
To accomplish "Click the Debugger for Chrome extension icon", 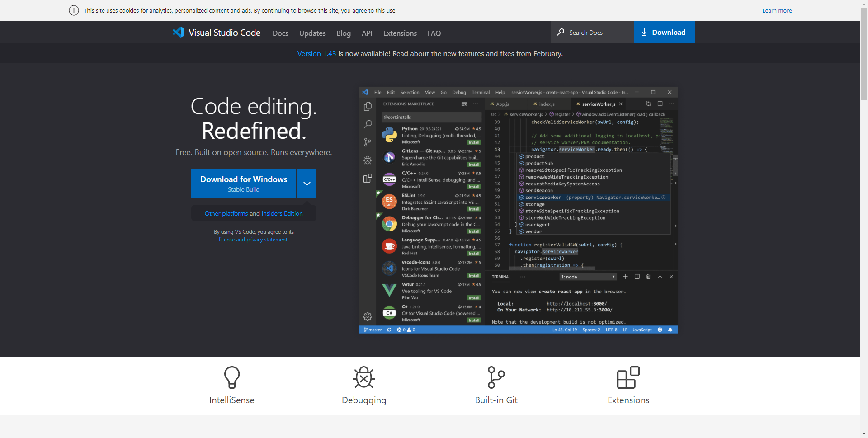I will [x=389, y=224].
